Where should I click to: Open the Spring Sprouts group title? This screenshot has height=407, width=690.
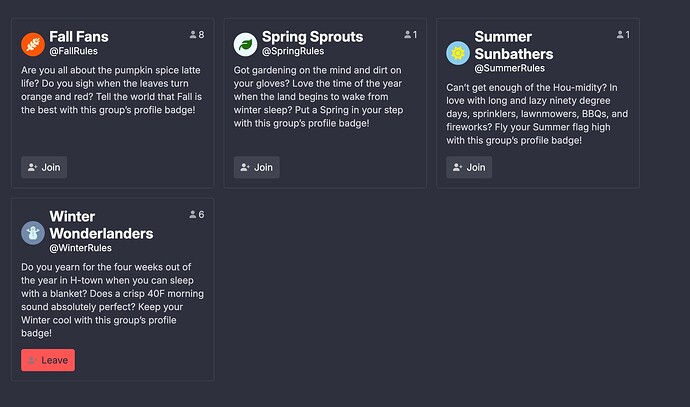tap(312, 36)
